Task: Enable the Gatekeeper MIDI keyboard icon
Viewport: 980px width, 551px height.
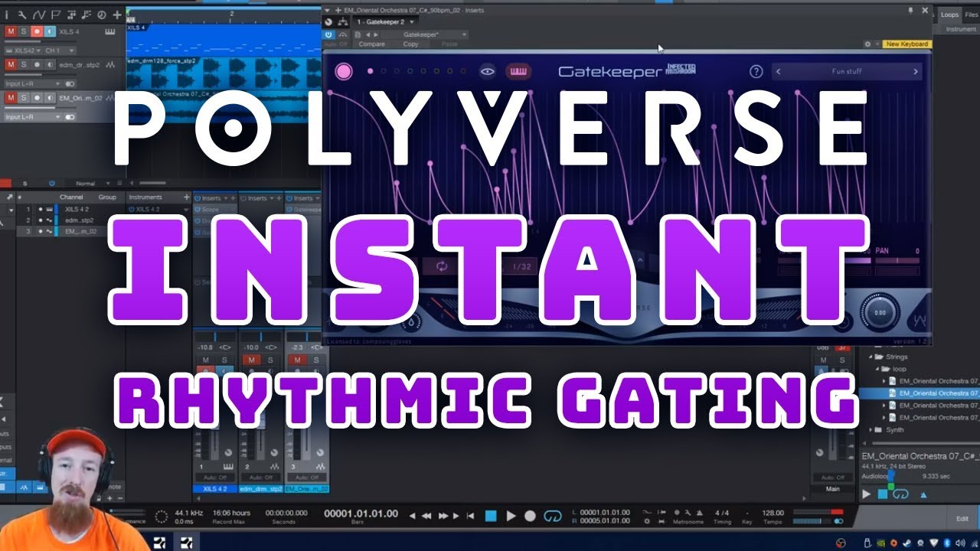Action: tap(518, 71)
